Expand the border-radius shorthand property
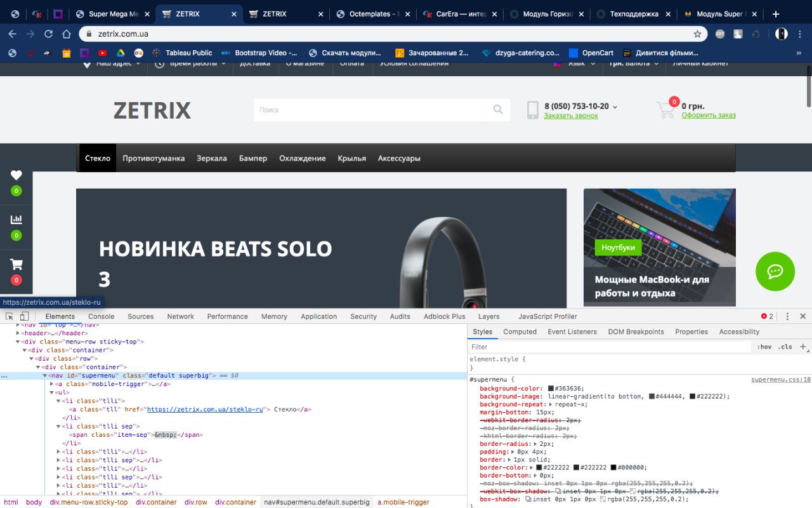Viewport: 812px width, 508px height. [536, 444]
